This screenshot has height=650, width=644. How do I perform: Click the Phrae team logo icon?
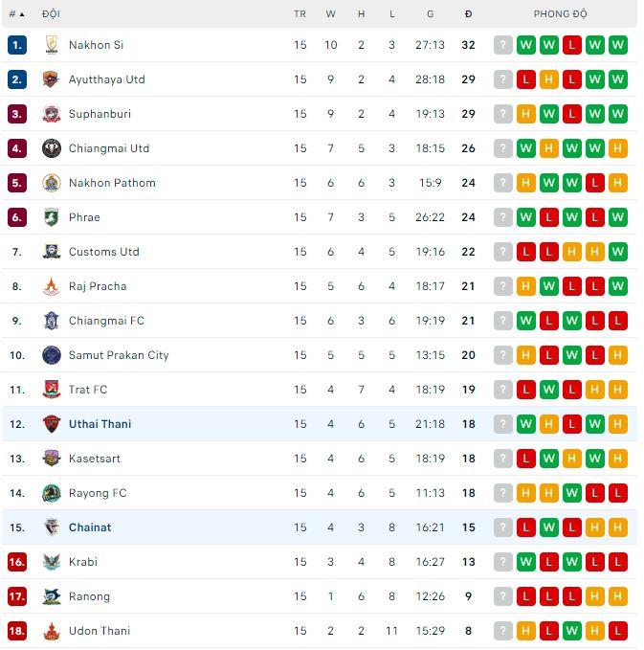(52, 217)
